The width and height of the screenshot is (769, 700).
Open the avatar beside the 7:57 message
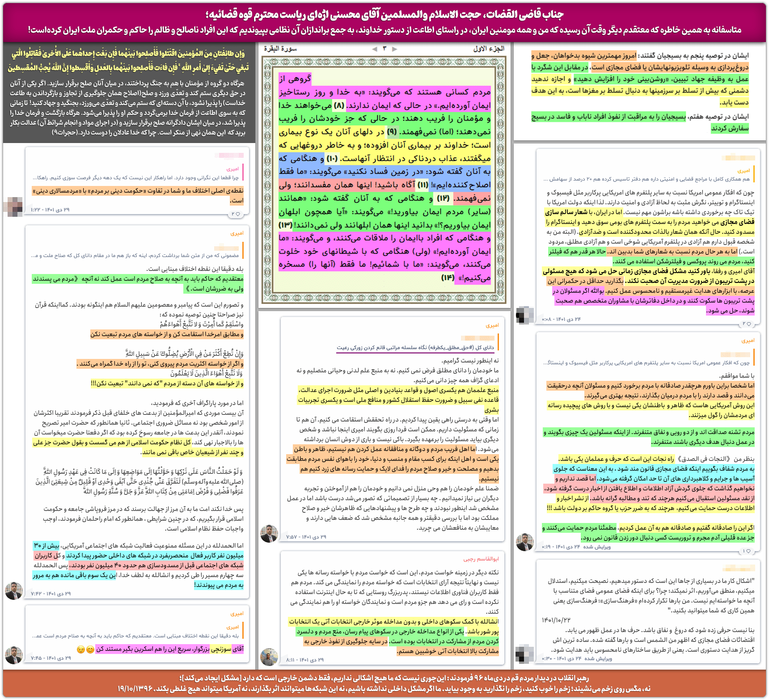[269, 534]
